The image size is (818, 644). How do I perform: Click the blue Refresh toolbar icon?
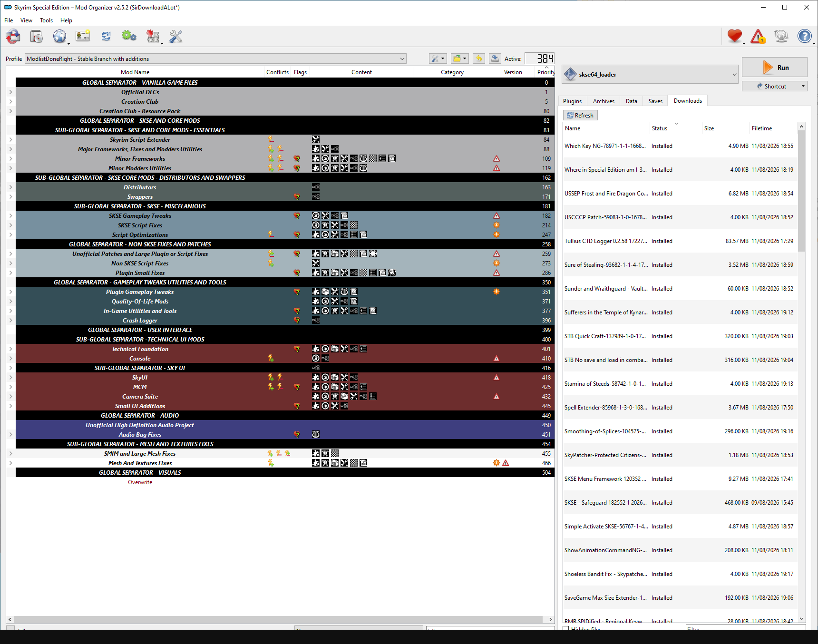coord(106,36)
